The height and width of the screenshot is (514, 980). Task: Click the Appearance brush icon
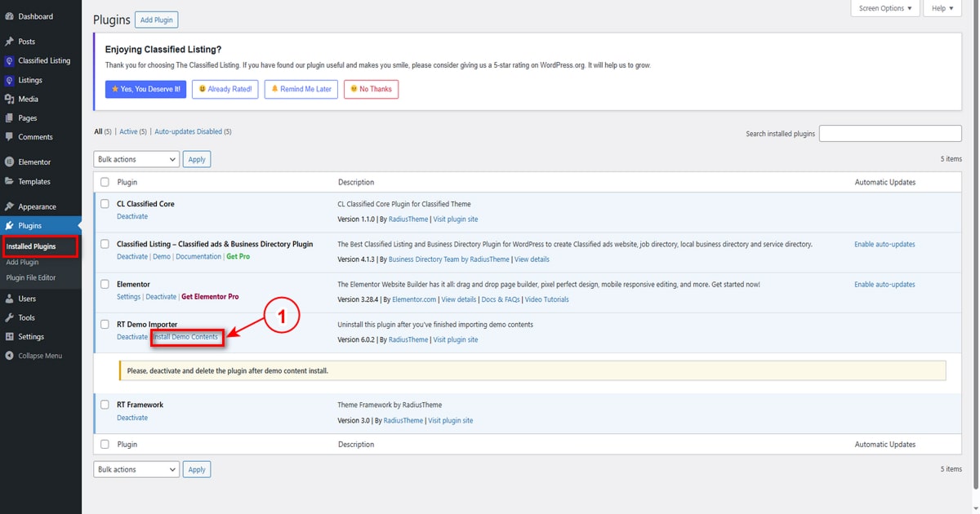(9, 206)
